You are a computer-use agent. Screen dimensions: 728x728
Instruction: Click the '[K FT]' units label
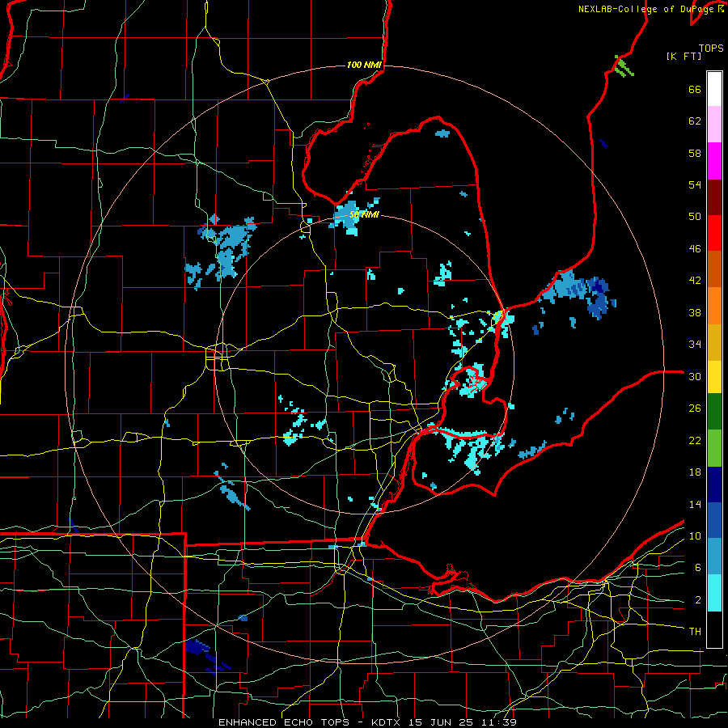pos(684,57)
